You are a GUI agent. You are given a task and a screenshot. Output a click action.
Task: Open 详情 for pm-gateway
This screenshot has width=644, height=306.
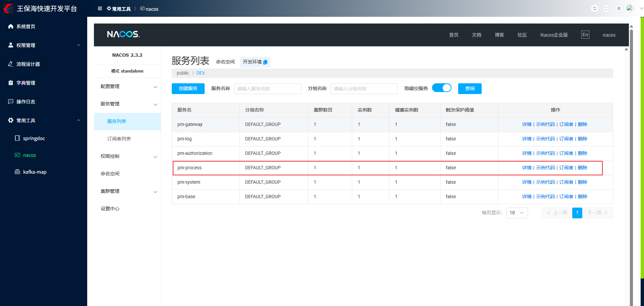527,124
